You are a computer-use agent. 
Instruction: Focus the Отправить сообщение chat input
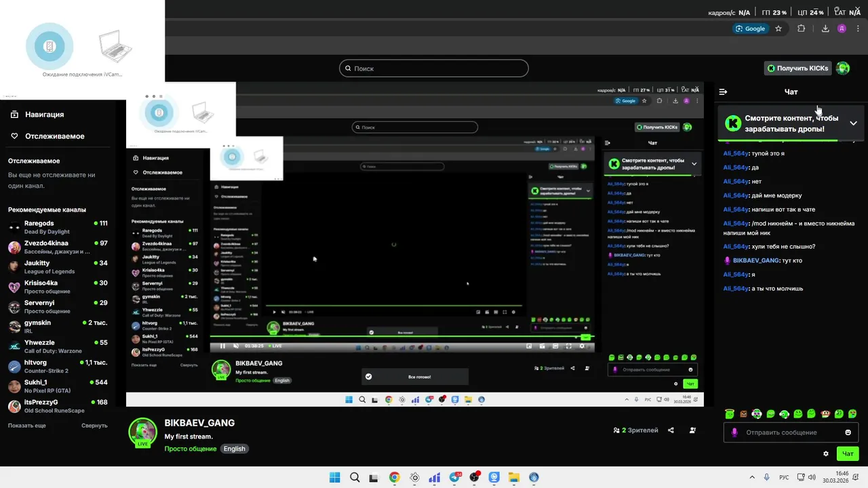pyautogui.click(x=791, y=432)
